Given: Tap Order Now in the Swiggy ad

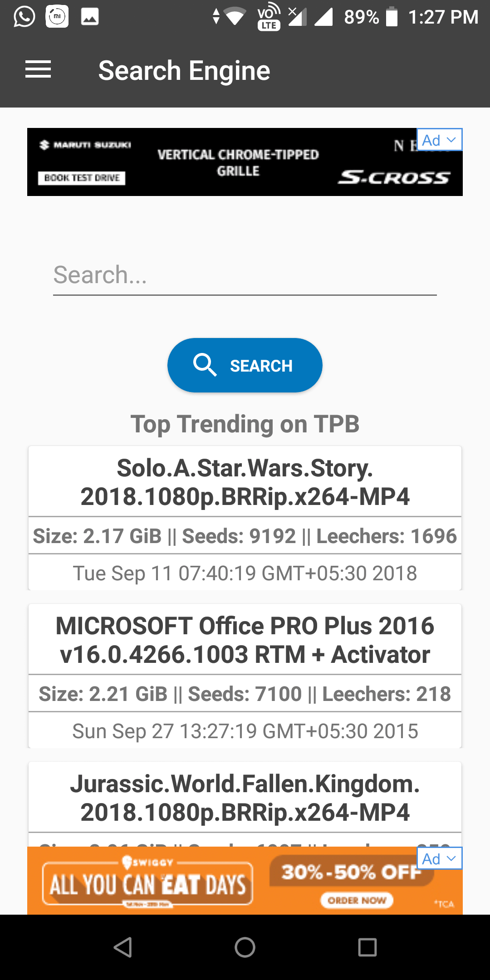Looking at the screenshot, I should pyautogui.click(x=357, y=900).
